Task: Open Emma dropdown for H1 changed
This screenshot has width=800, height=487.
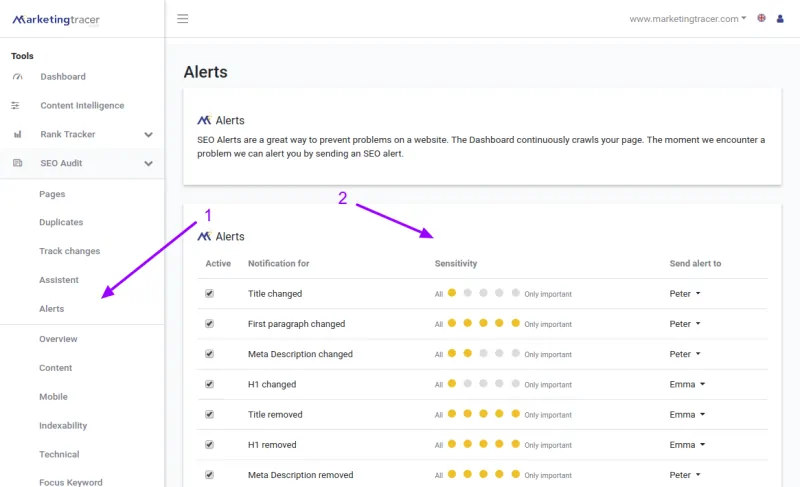Action: pos(687,384)
